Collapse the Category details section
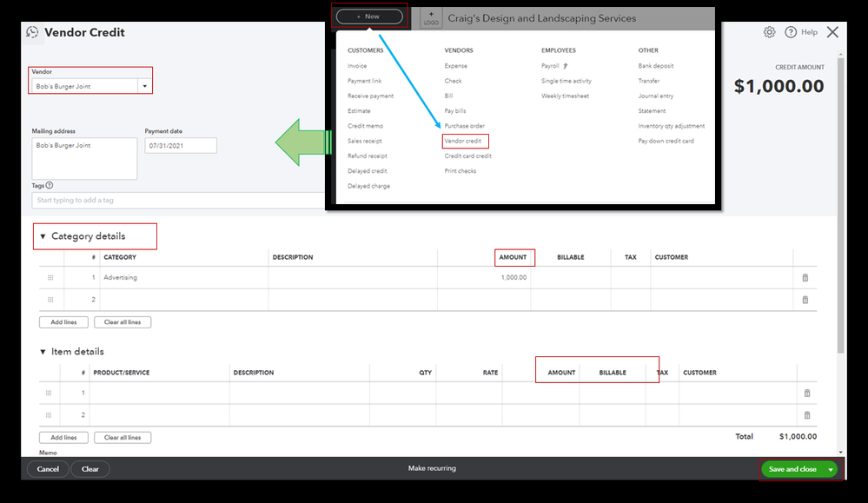 tap(43, 236)
